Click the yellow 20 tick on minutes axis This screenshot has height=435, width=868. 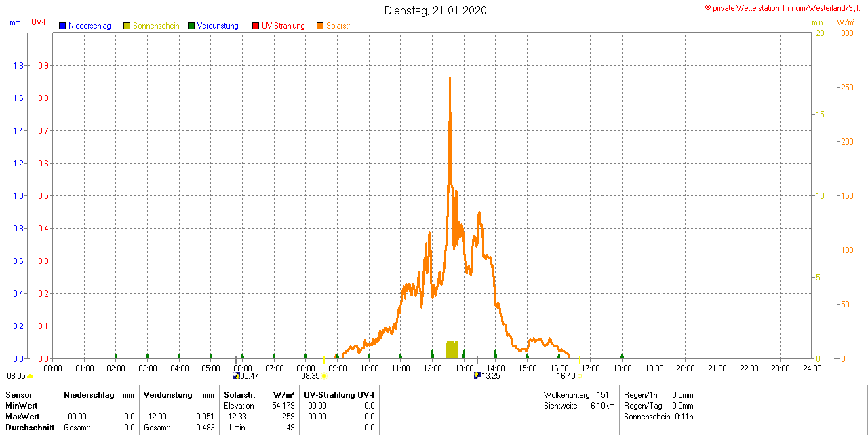click(821, 33)
